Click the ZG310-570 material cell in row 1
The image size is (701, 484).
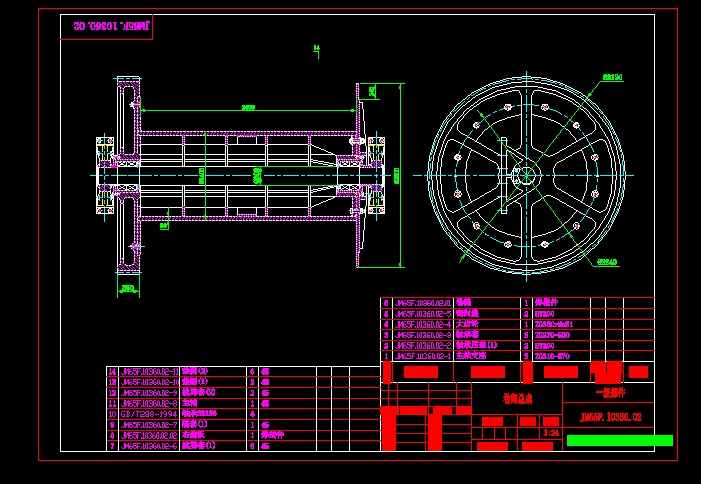[552, 356]
